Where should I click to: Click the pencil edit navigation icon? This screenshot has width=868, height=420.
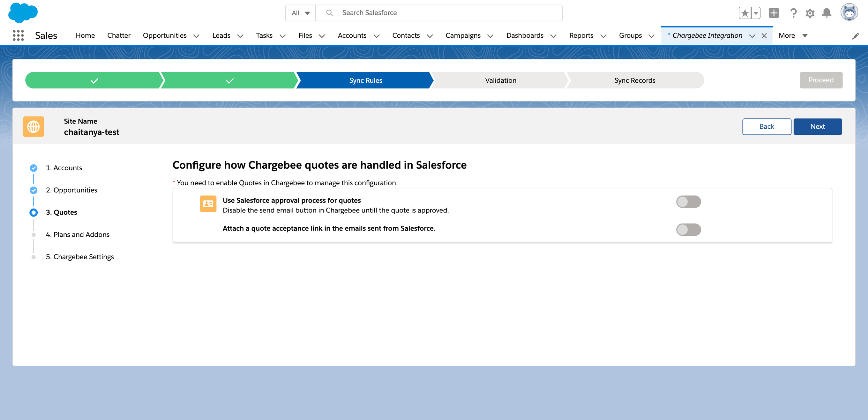[855, 36]
